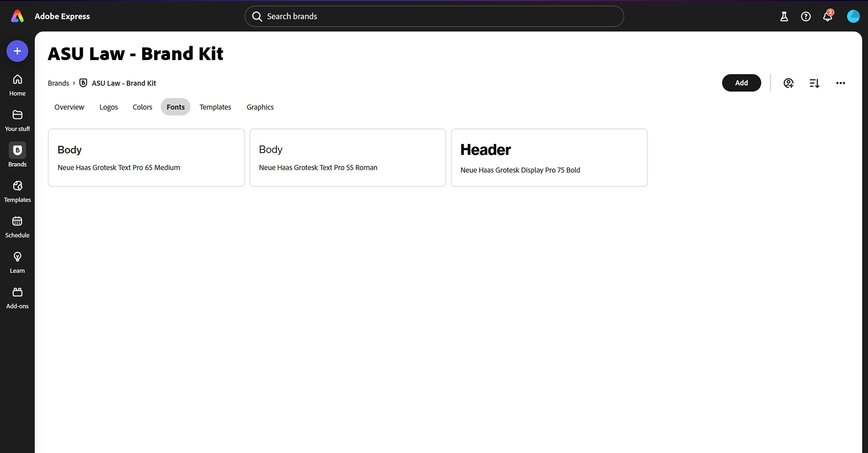The width and height of the screenshot is (868, 453).
Task: Switch to the Colors tab
Action: [x=142, y=107]
